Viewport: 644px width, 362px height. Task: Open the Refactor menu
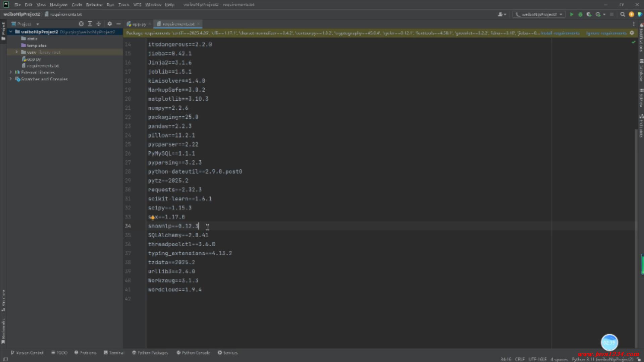(x=94, y=5)
